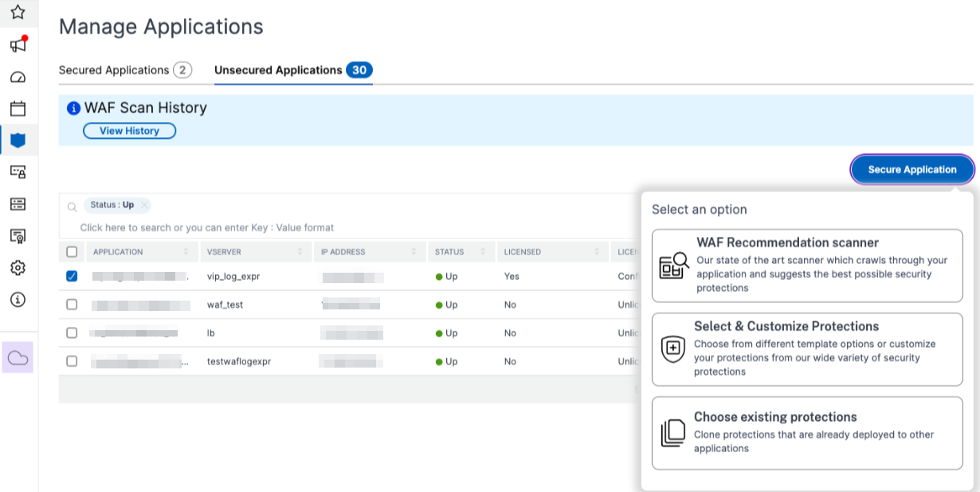Click the search filter input field
The image size is (980, 492).
(x=207, y=227)
